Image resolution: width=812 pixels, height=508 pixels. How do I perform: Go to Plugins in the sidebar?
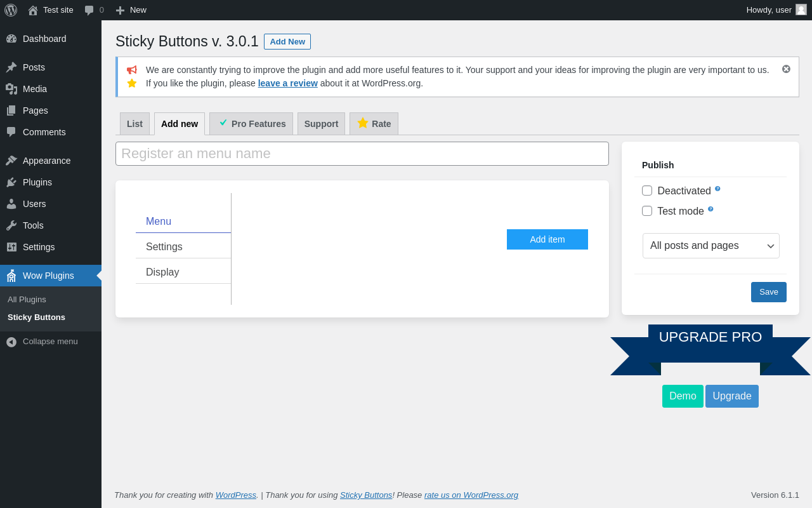tap(51, 182)
